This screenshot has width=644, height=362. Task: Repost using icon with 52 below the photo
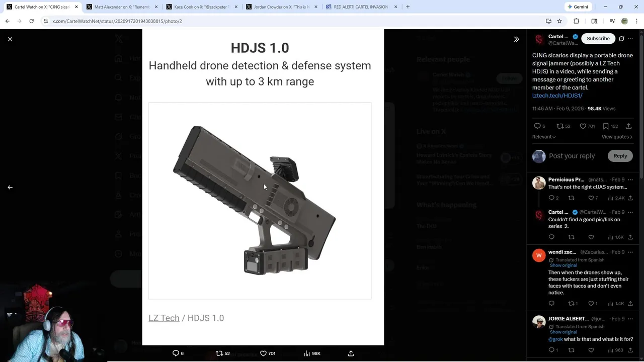pyautogui.click(x=223, y=353)
